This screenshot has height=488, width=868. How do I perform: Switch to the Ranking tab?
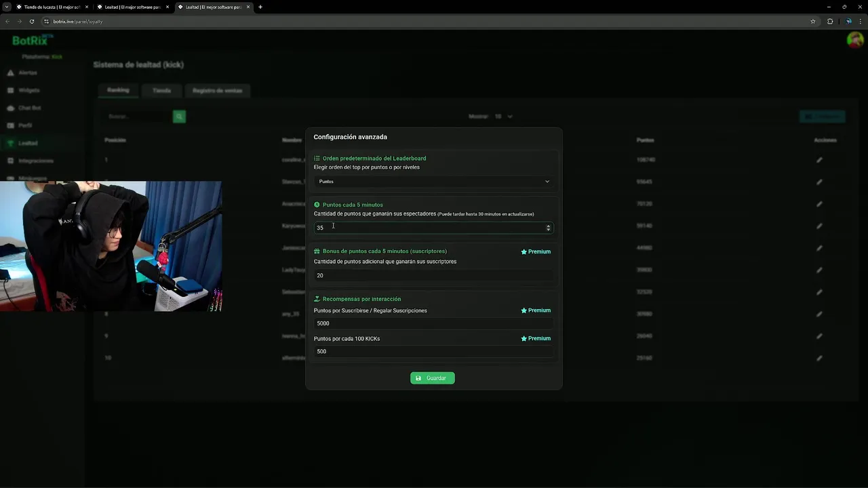point(118,90)
